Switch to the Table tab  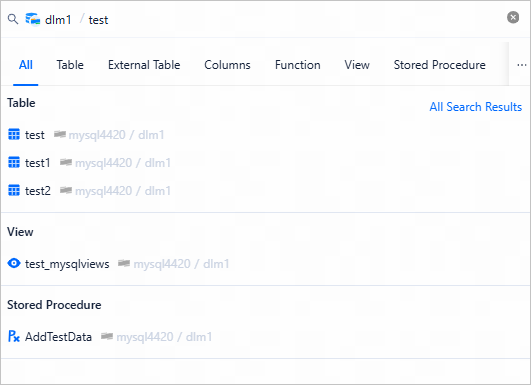(x=70, y=65)
